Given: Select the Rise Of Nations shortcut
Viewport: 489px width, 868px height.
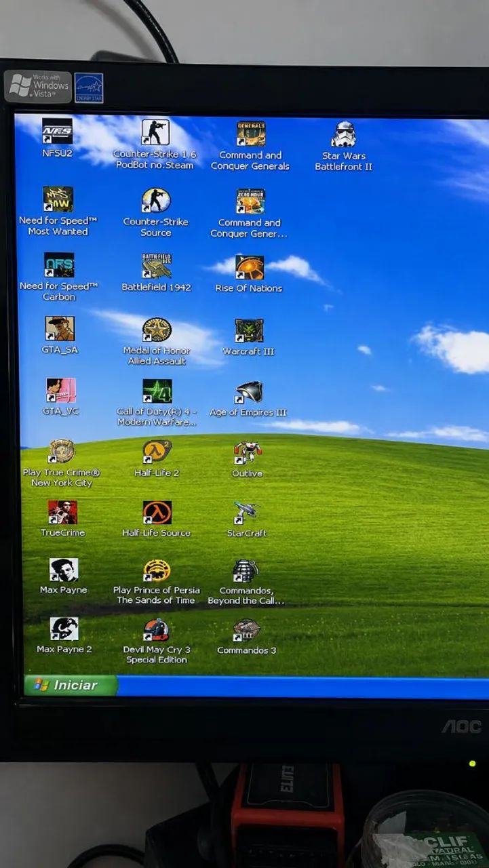Looking at the screenshot, I should [249, 268].
